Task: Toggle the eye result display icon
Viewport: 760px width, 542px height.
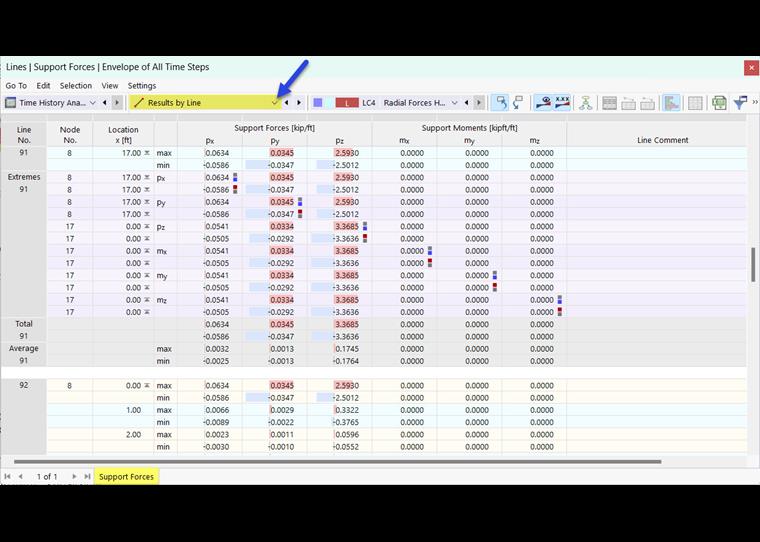Action: tap(543, 103)
